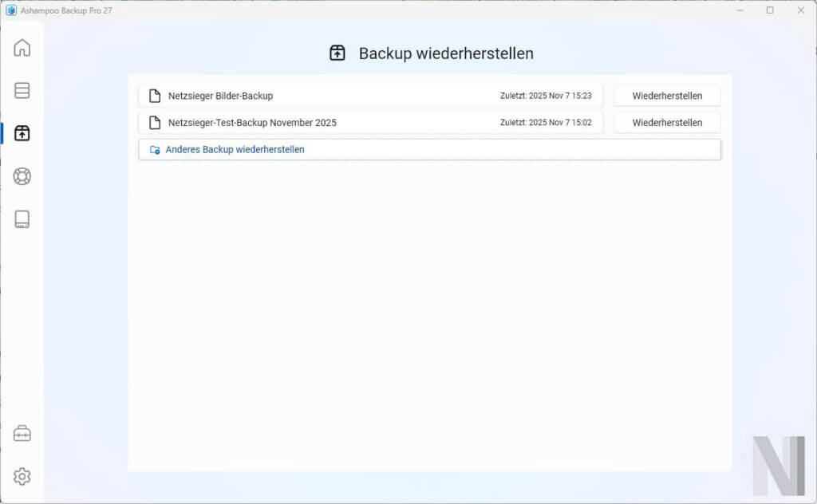The height and width of the screenshot is (504, 817).
Task: Click the file icon of Netzsieger Bilder-Backup
Action: tap(155, 95)
